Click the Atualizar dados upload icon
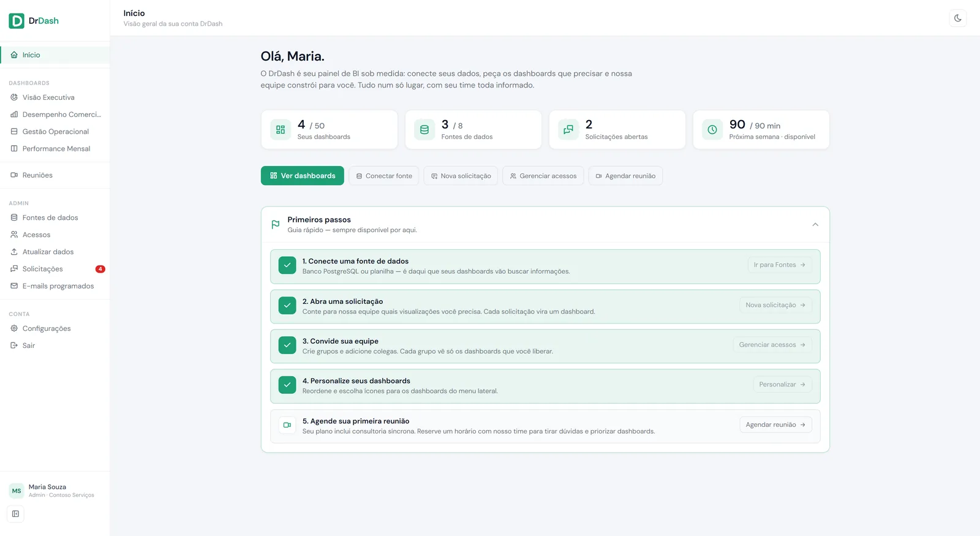 pos(14,252)
